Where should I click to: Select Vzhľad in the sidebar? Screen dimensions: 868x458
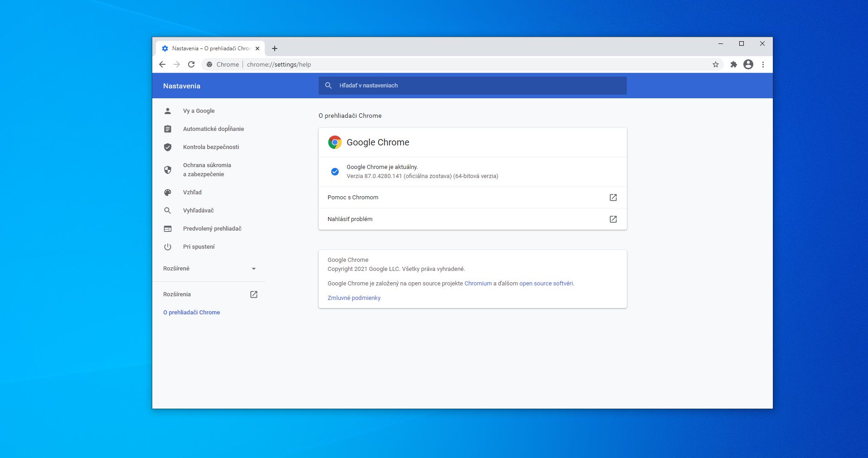coord(192,193)
